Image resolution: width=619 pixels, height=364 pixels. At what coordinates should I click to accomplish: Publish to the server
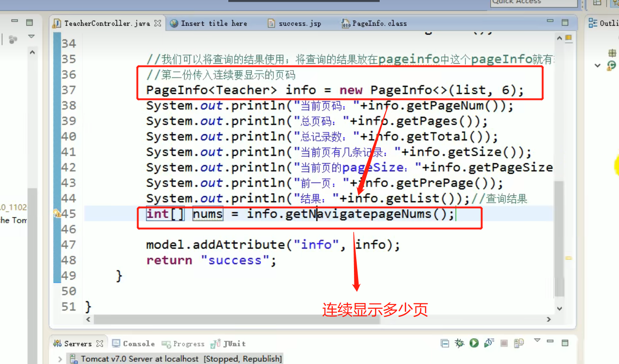tap(519, 343)
